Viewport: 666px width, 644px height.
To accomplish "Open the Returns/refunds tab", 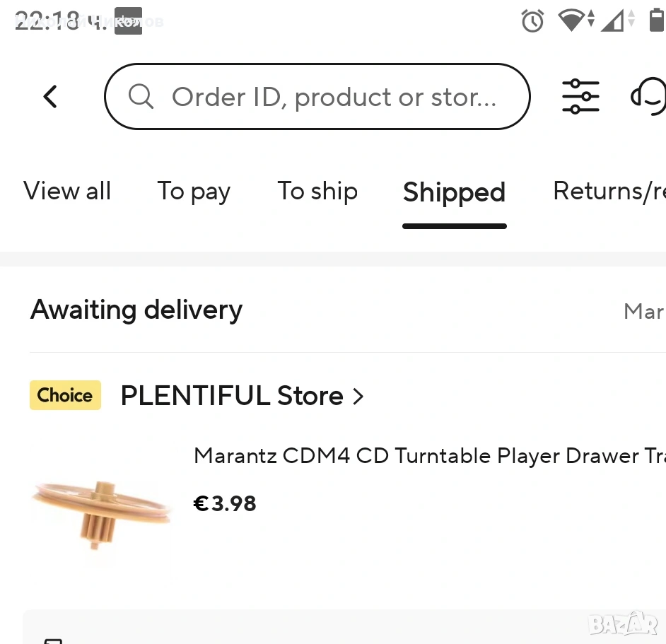I will point(608,191).
